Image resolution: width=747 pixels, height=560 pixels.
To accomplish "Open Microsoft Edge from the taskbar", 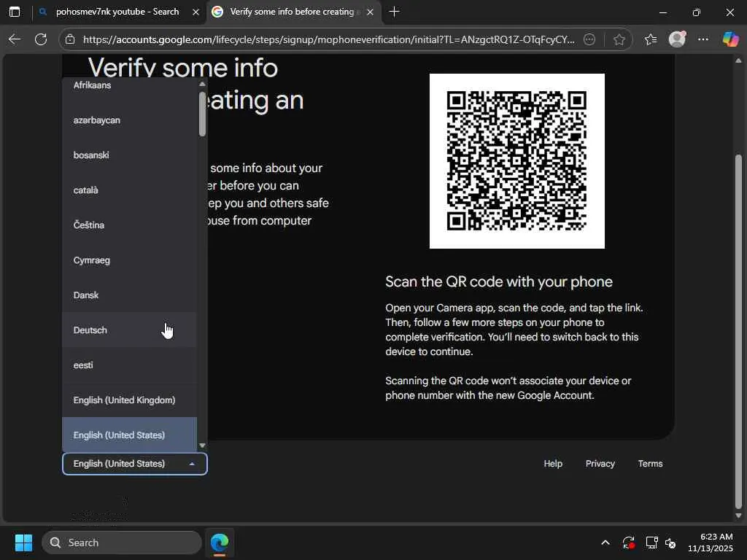I will click(x=220, y=542).
